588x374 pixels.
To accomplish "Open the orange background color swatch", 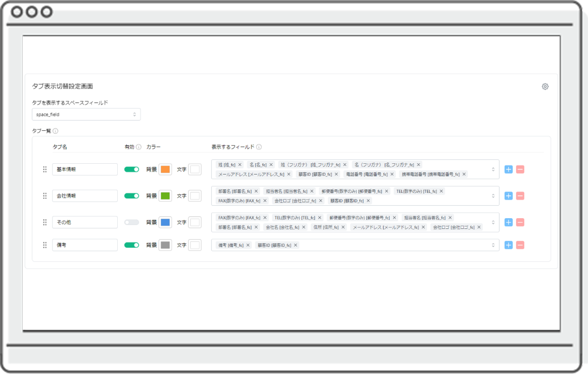I will tap(165, 169).
